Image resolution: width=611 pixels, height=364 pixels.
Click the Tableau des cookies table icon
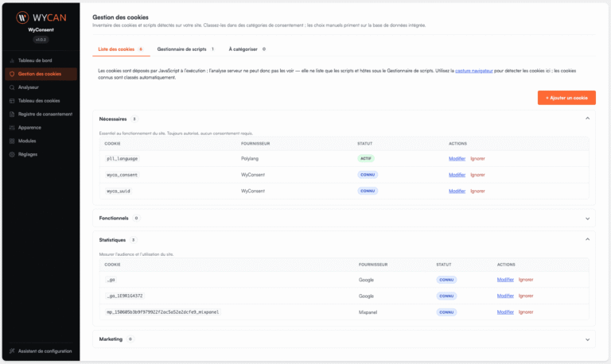pyautogui.click(x=12, y=101)
